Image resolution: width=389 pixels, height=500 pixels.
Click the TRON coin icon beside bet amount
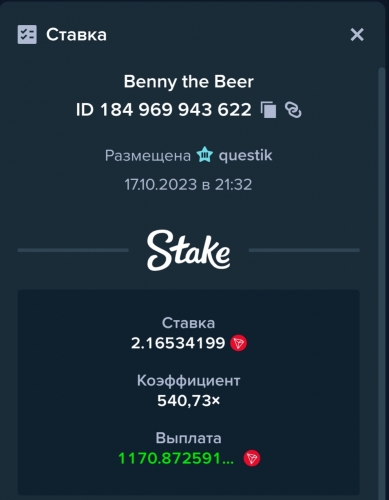(x=239, y=343)
